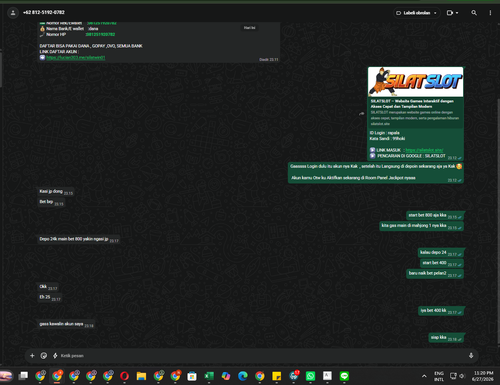Select 'gass kawalin akun saya' message
This screenshot has height=385, width=500.
click(x=66, y=324)
